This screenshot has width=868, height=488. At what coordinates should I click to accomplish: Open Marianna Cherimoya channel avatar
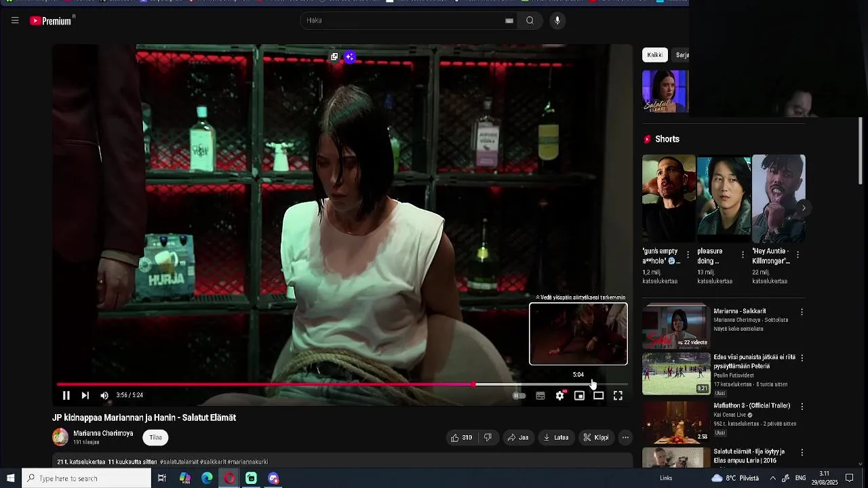click(60, 437)
